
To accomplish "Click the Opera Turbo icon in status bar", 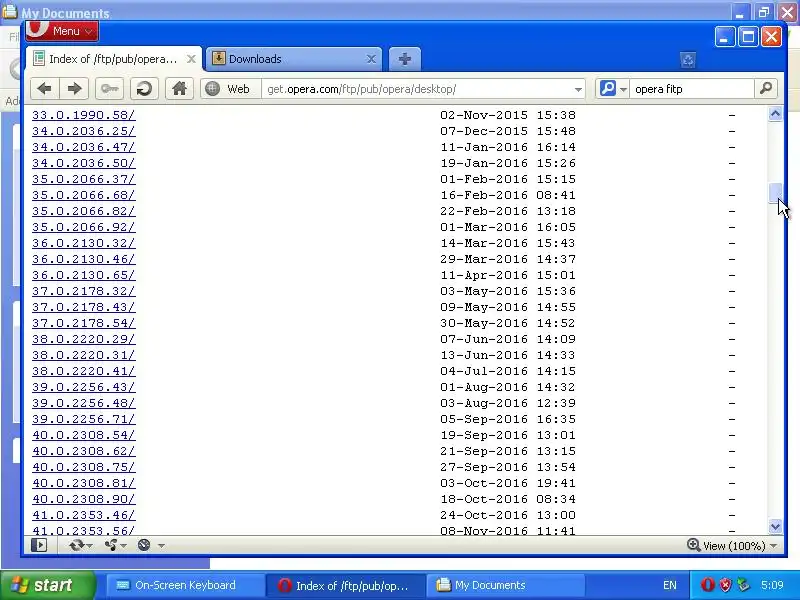I will (x=144, y=545).
